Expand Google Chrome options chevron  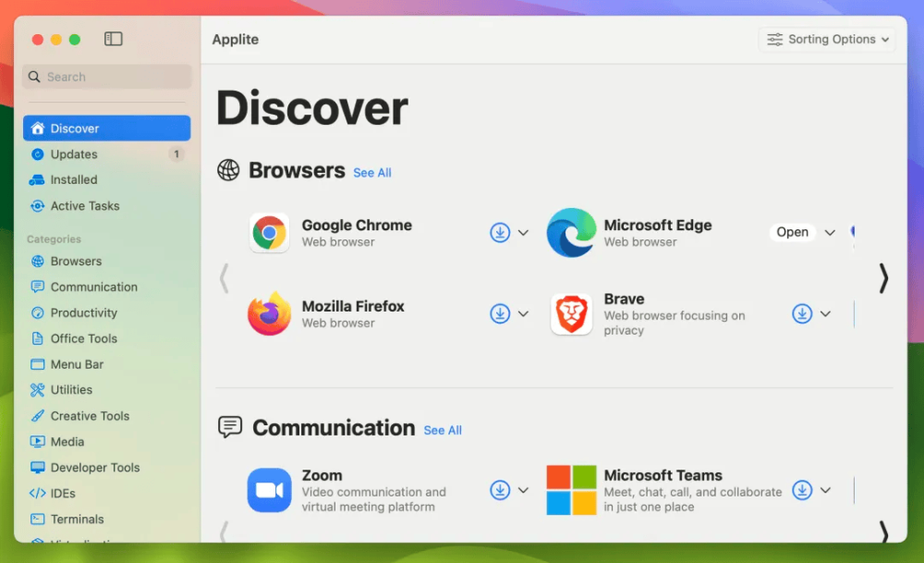523,232
